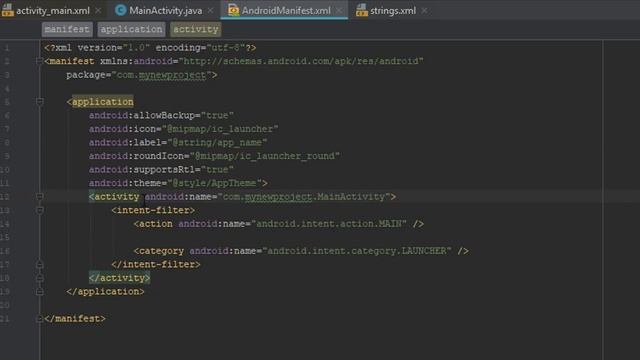Click fold marker at closing intent-filter tag

pos(40,264)
